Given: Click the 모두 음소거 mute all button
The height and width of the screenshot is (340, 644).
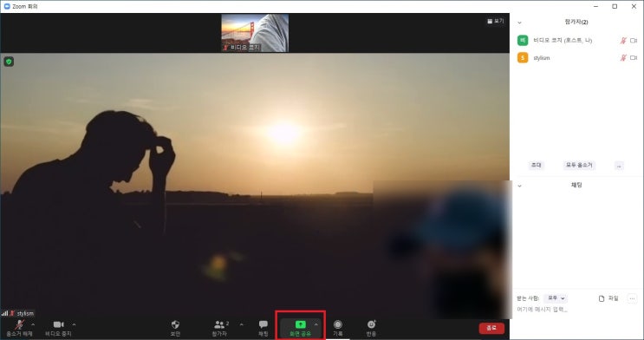Looking at the screenshot, I should (579, 166).
